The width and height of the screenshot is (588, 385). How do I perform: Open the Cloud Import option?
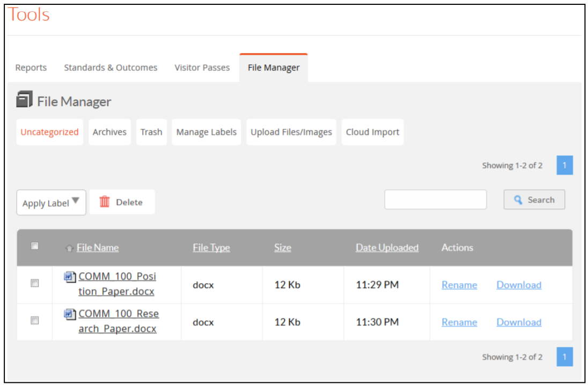pyautogui.click(x=372, y=132)
